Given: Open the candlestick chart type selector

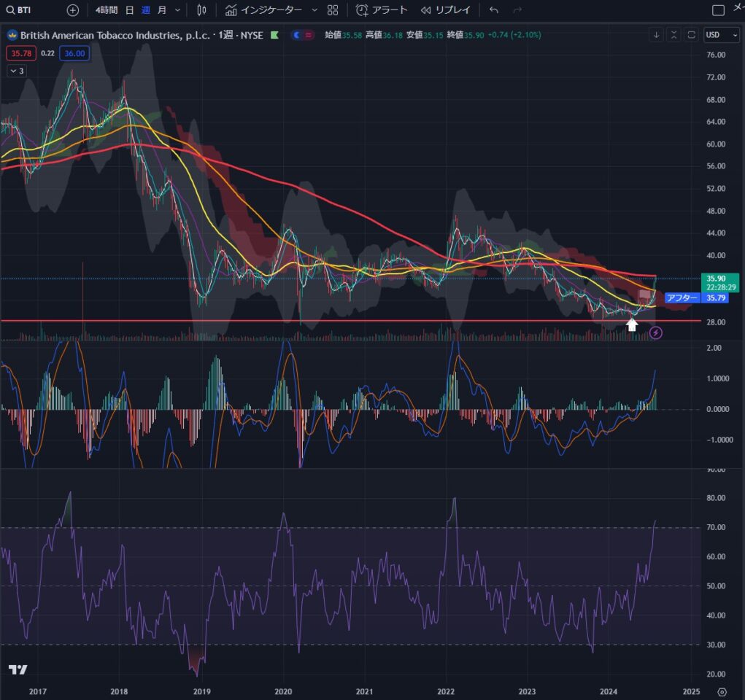Looking at the screenshot, I should 201,10.
